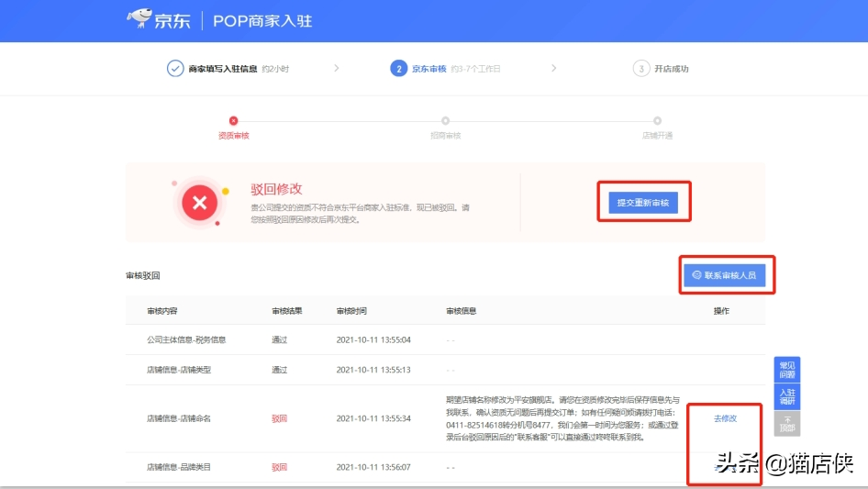Screen dimensions: 868x489
Task: Click the red X rejection icon
Action: pyautogui.click(x=200, y=203)
